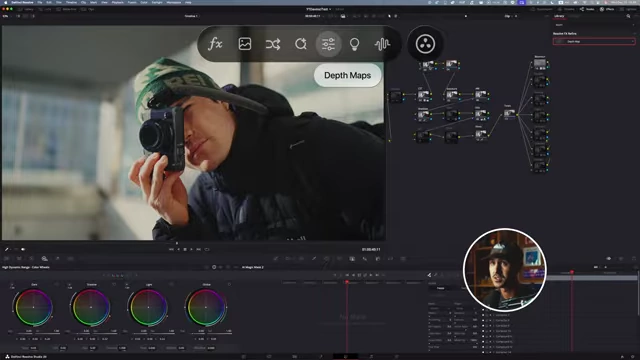640x360 pixels.
Task: Open the Apple menu
Action: 6,2
